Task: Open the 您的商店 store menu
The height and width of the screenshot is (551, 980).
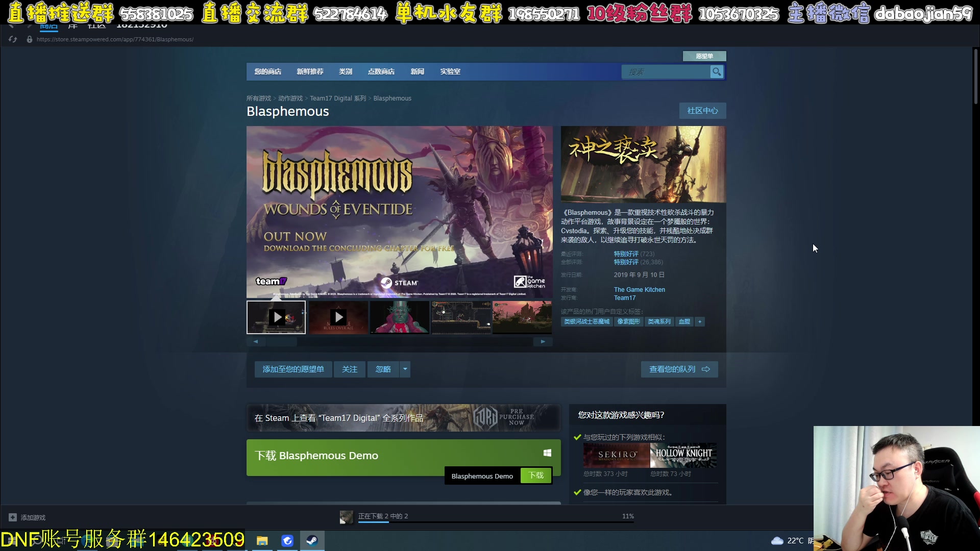Action: pos(267,72)
